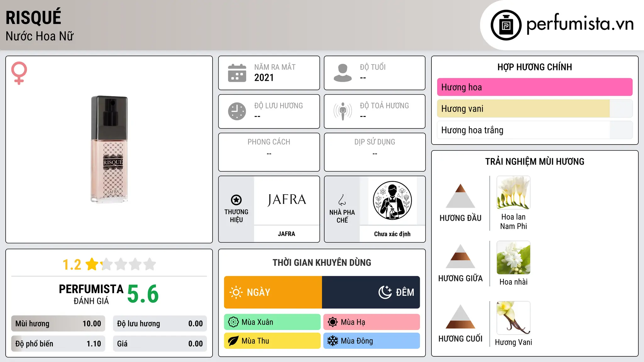
Task: Click the Thời gian khuyên dùng heading
Action: (x=322, y=262)
